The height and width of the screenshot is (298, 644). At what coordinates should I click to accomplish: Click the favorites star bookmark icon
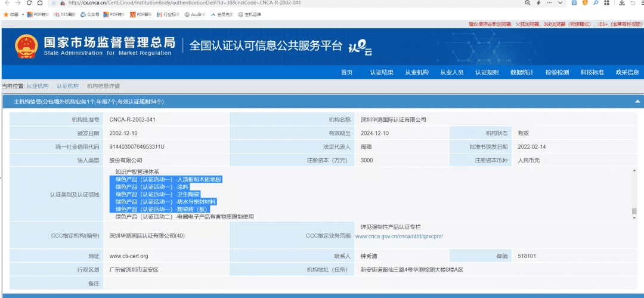coord(6,14)
